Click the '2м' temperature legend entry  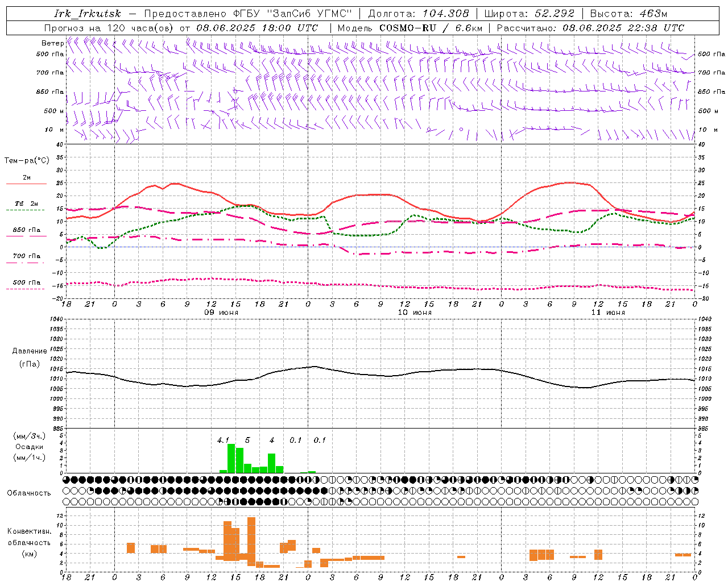[27, 177]
